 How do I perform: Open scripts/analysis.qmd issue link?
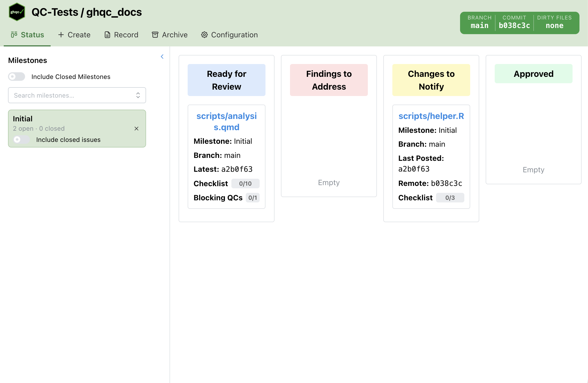point(226,121)
